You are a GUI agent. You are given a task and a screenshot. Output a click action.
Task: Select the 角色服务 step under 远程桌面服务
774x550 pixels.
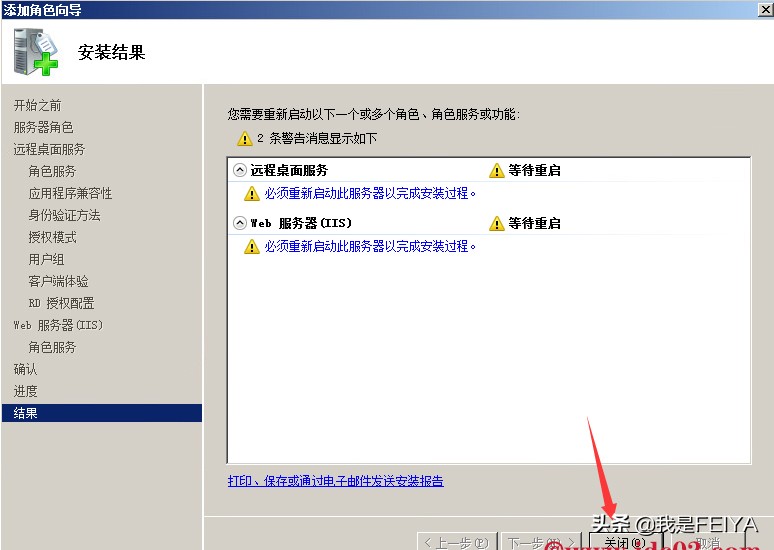[52, 171]
